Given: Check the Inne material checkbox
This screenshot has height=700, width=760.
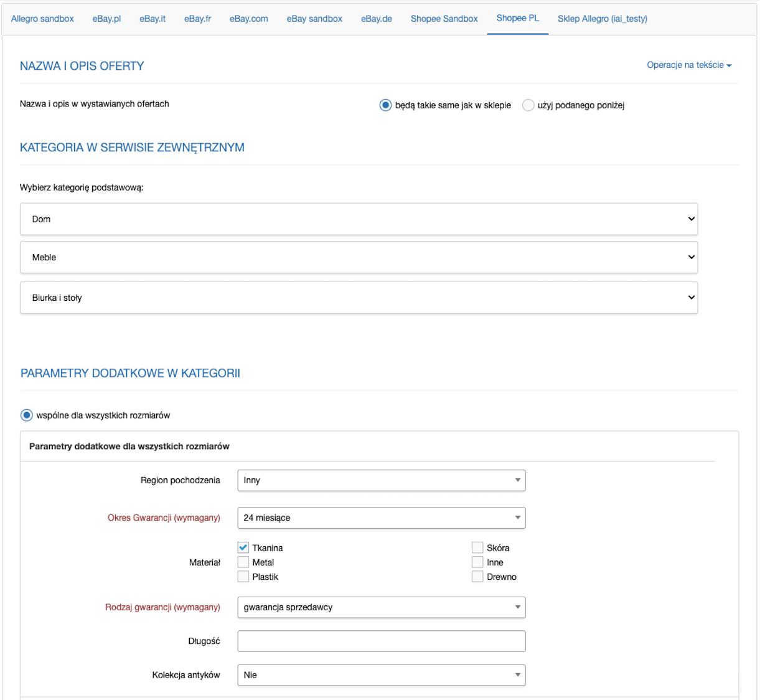Looking at the screenshot, I should click(x=477, y=562).
